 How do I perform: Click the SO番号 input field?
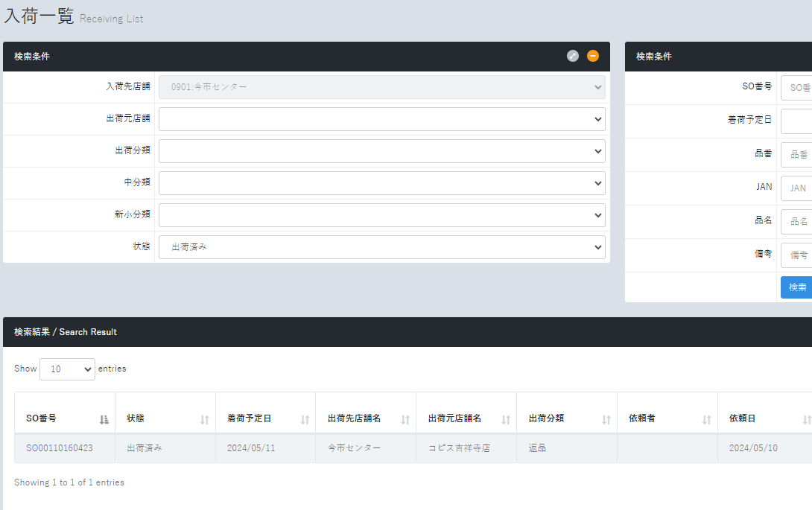coord(796,88)
